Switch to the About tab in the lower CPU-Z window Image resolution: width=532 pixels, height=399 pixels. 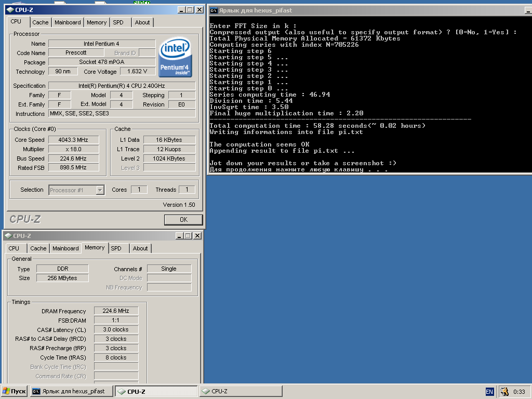click(x=140, y=248)
